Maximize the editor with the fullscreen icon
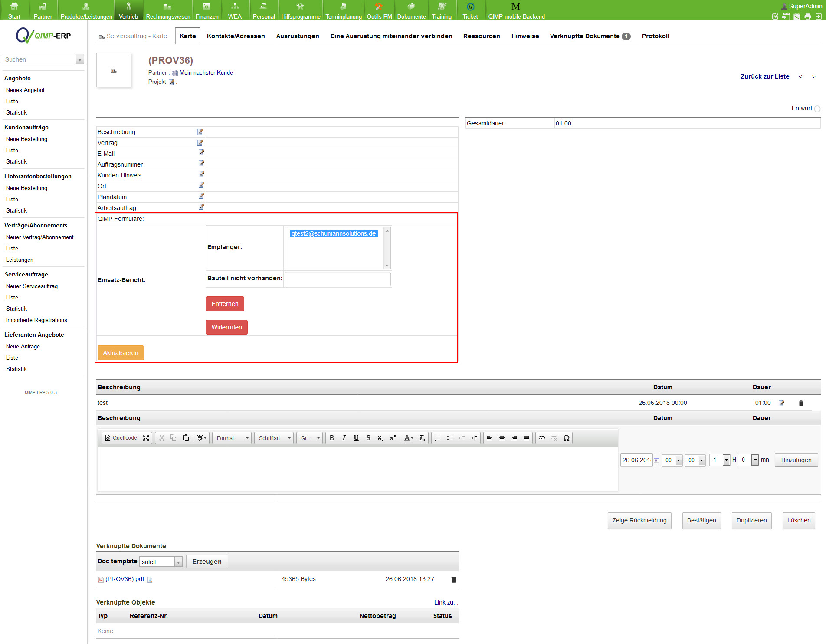 tap(146, 438)
